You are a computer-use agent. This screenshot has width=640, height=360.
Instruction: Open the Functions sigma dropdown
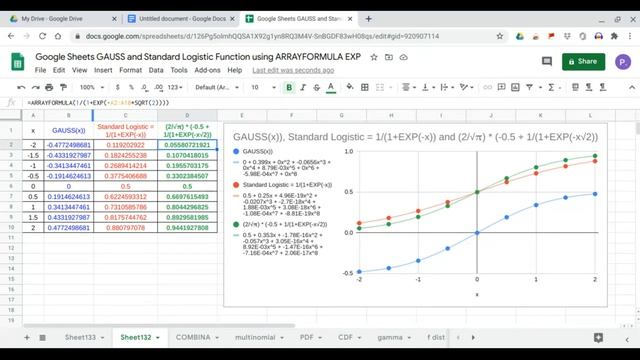pyautogui.click(x=554, y=87)
